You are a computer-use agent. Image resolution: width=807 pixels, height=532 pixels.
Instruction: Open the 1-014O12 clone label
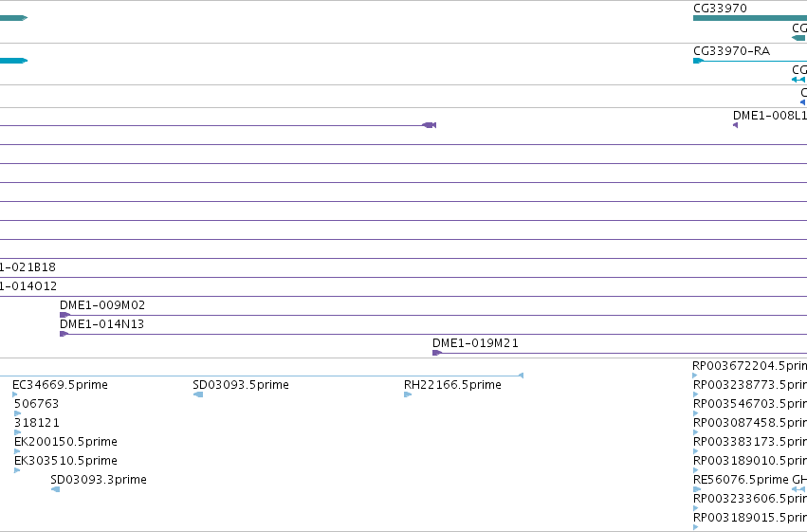coord(28,286)
